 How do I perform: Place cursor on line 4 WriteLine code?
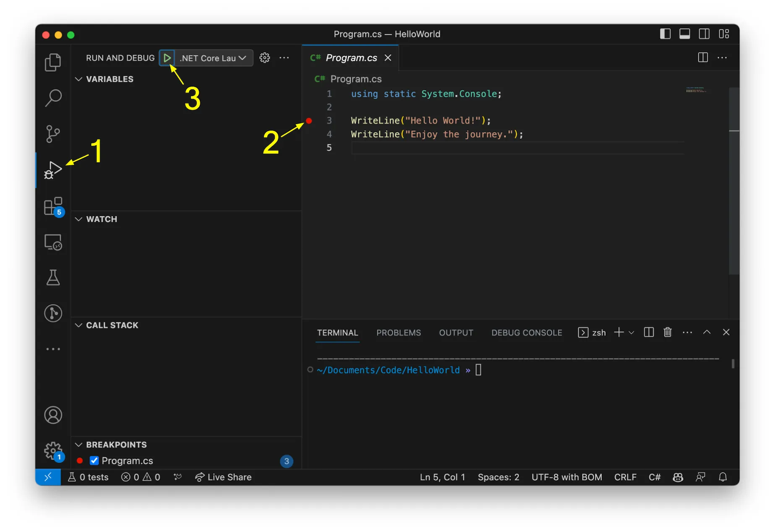point(437,134)
